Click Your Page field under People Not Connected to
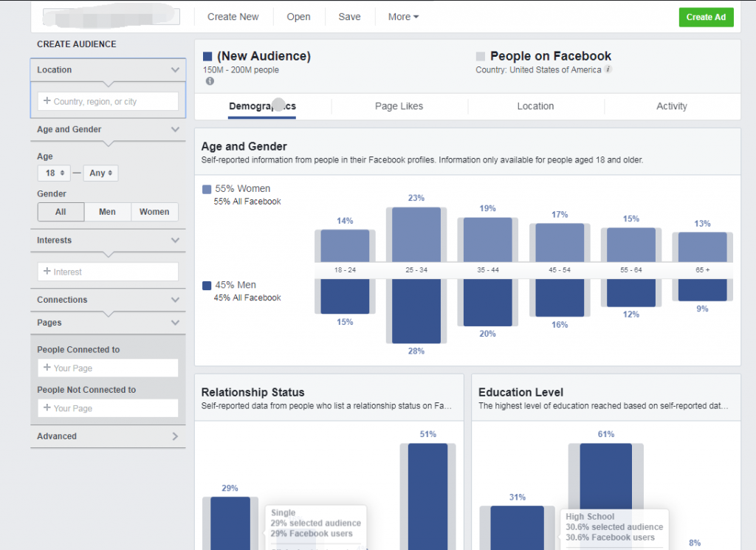Viewport: 756px width, 550px height. coord(108,408)
